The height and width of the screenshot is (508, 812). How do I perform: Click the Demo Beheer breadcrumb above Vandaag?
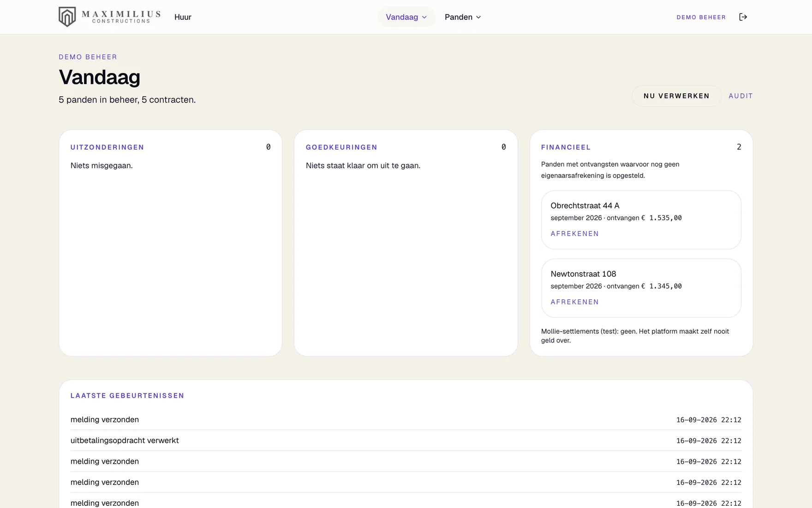pos(88,57)
